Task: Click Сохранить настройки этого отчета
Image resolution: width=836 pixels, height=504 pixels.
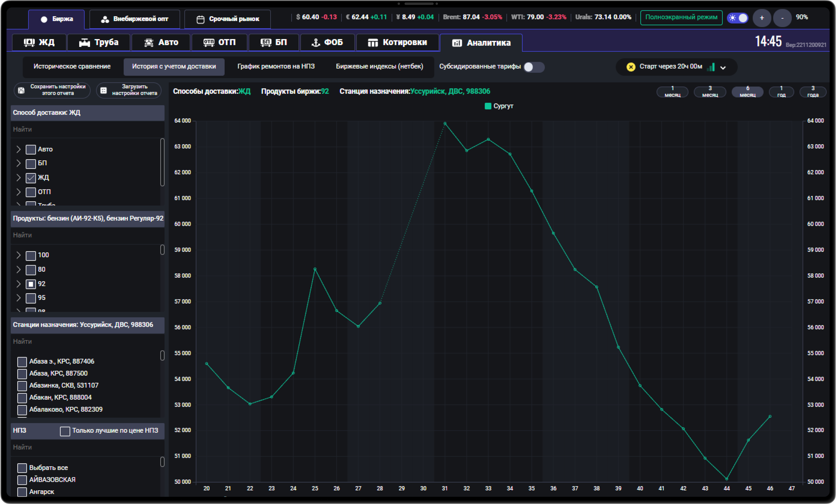Action: [x=52, y=90]
